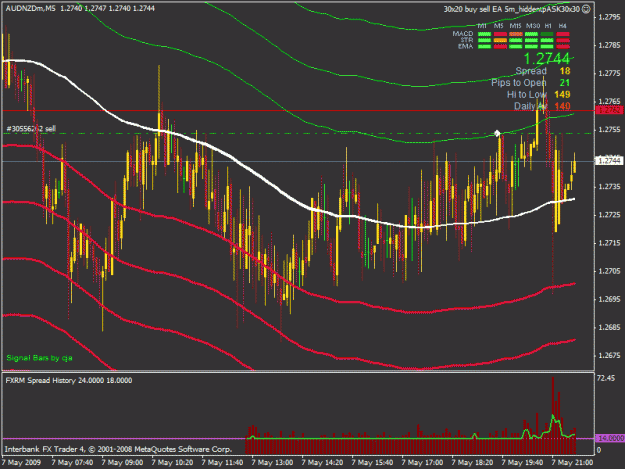Click the STR row label
This screenshot has height=469, width=625.
467,40
